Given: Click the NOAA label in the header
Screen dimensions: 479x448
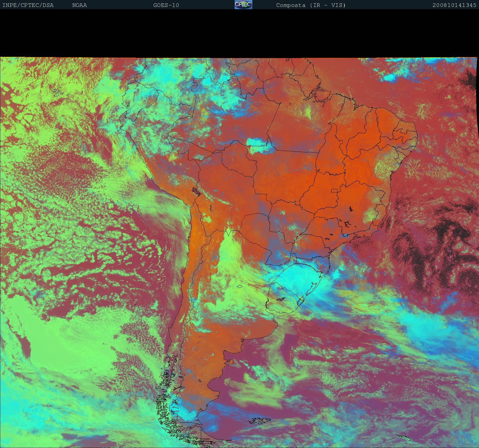Looking at the screenshot, I should coord(79,5).
